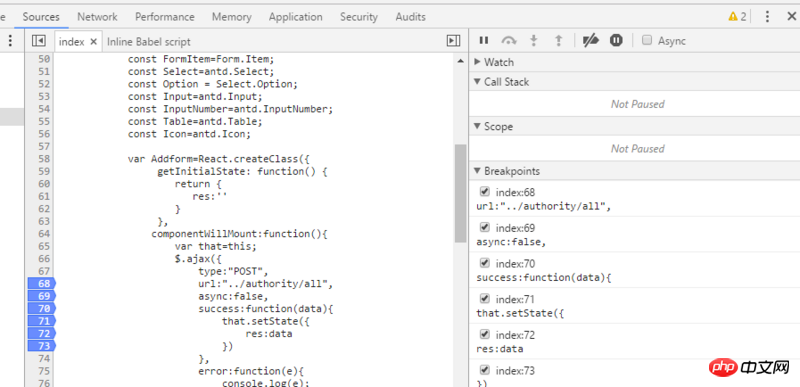Uncheck the index:70 breakpoint checkbox

[x=485, y=263]
